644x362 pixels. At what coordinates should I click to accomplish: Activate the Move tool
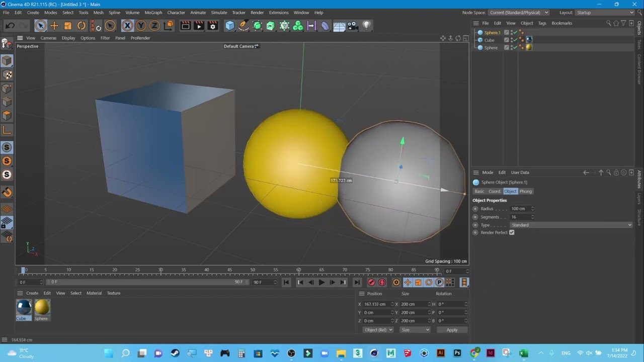click(54, 26)
